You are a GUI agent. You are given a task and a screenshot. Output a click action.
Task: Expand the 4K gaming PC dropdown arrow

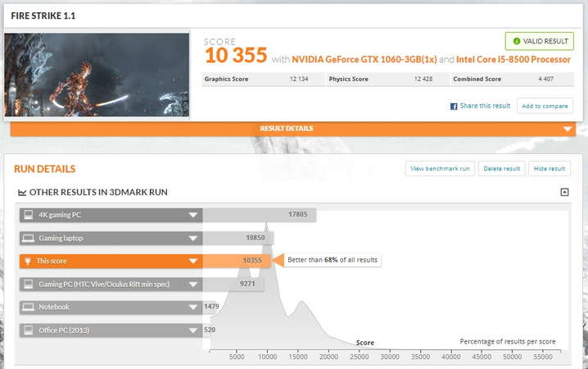(x=193, y=215)
